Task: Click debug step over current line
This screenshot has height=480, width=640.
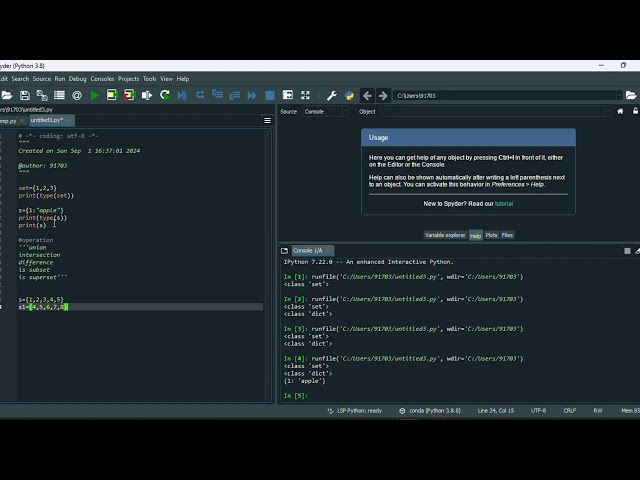Action: click(x=200, y=96)
